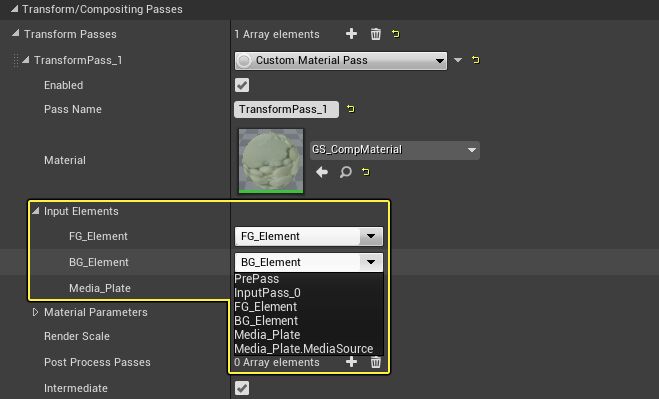Choose InputPass_0 from the dropdown list
The width and height of the screenshot is (659, 399).
point(267,293)
